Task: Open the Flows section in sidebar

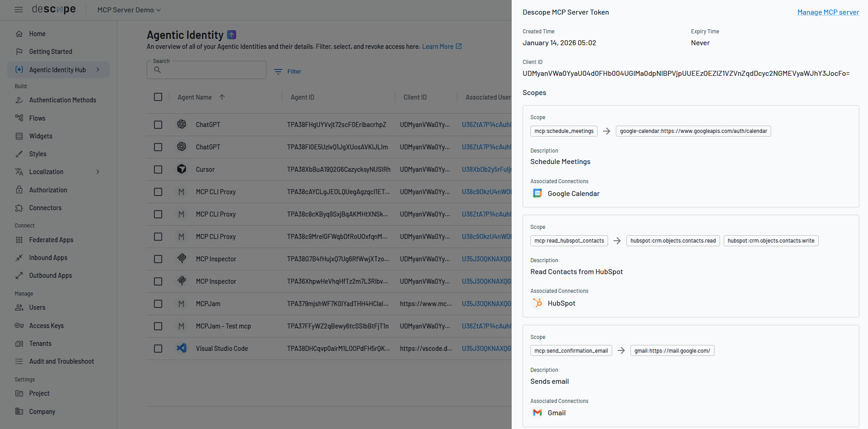Action: pyautogui.click(x=36, y=118)
